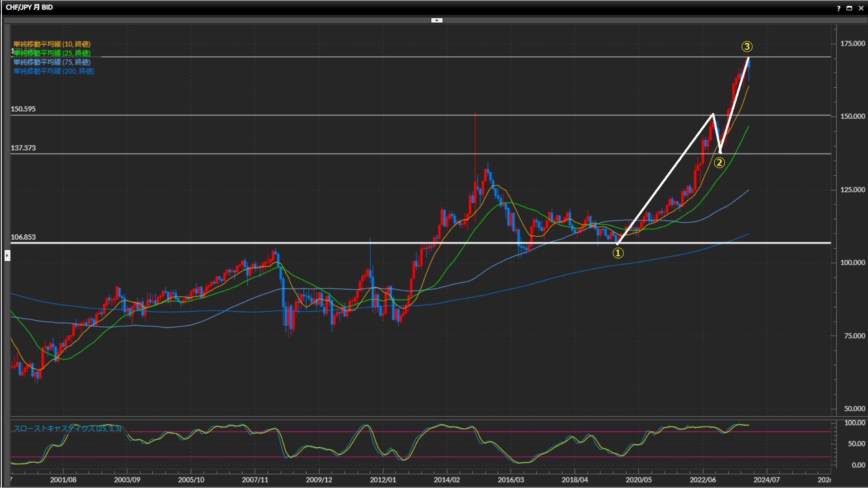Viewport: 868px width, 488px height.
Task: Select the 25-period green moving average label
Action: pyautogui.click(x=52, y=53)
